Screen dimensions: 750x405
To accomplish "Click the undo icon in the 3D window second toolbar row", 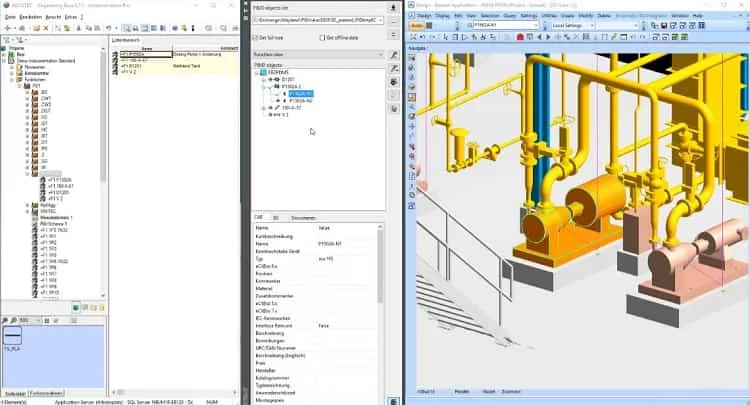I will click(422, 37).
